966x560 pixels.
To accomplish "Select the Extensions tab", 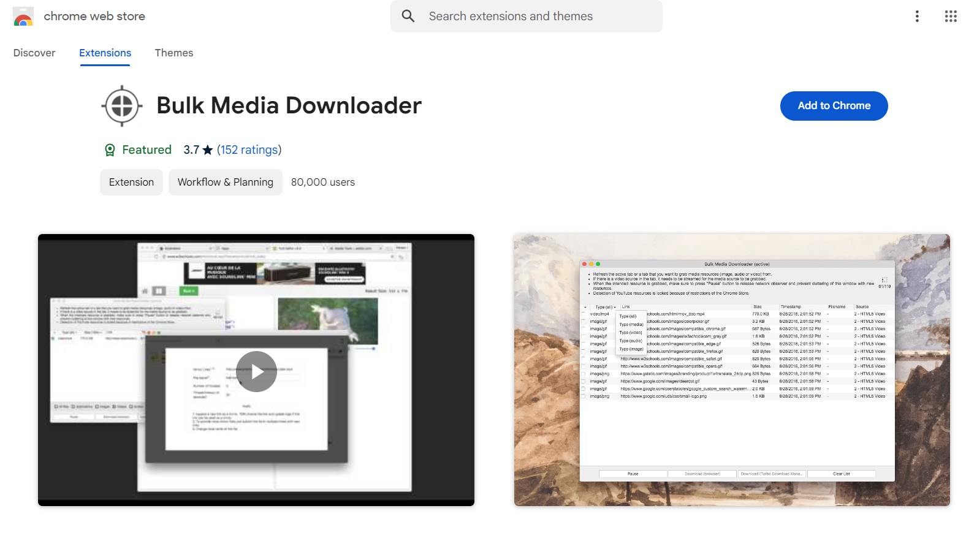I will click(105, 53).
